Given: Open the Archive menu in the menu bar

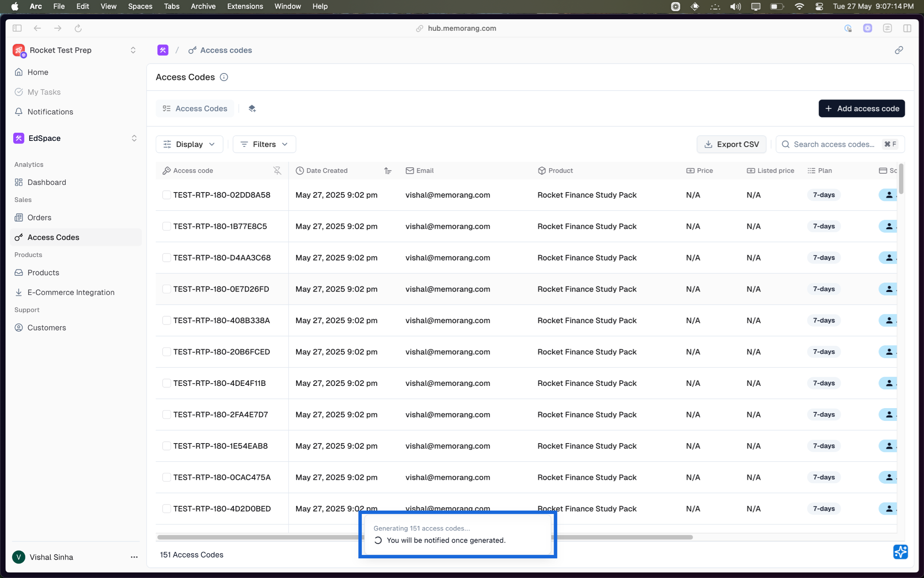Looking at the screenshot, I should pyautogui.click(x=203, y=6).
